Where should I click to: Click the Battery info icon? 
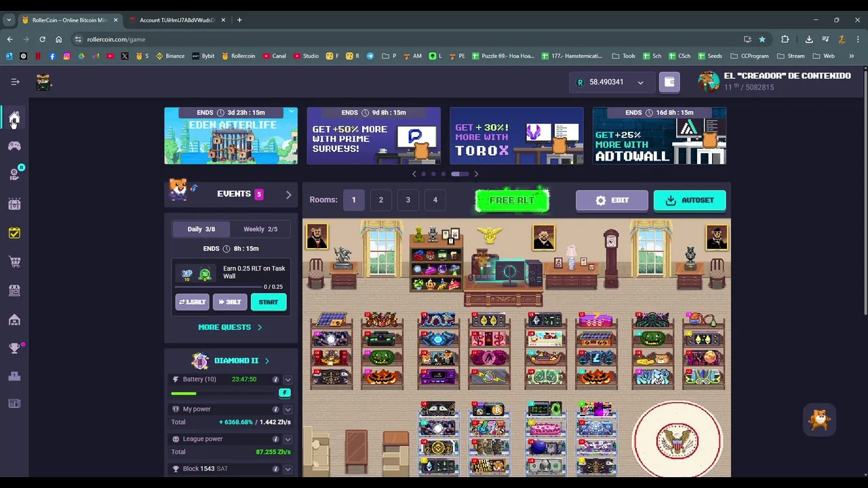pos(275,380)
